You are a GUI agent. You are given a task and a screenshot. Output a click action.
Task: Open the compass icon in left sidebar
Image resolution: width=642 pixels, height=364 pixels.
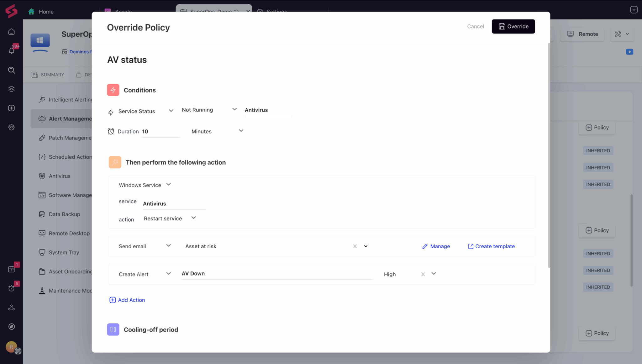(12, 327)
